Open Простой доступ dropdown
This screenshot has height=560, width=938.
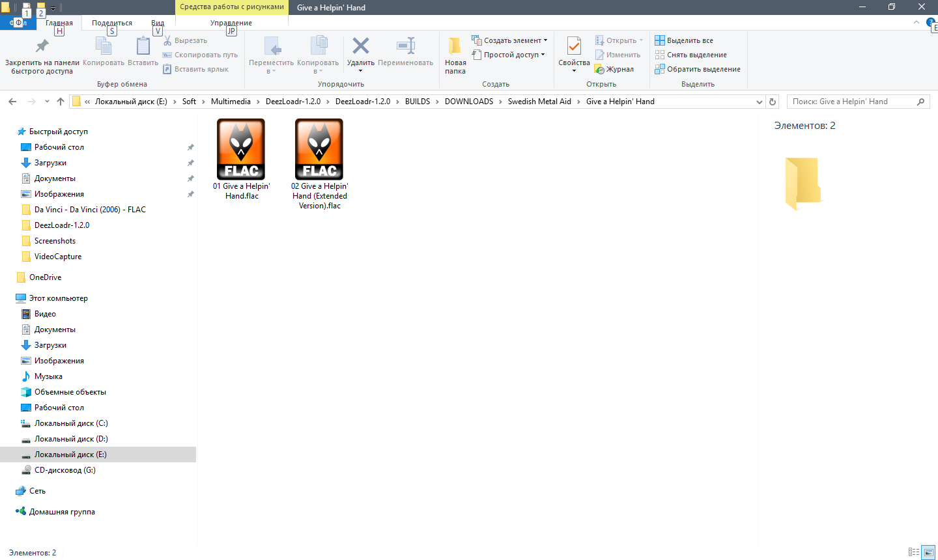[x=508, y=55]
